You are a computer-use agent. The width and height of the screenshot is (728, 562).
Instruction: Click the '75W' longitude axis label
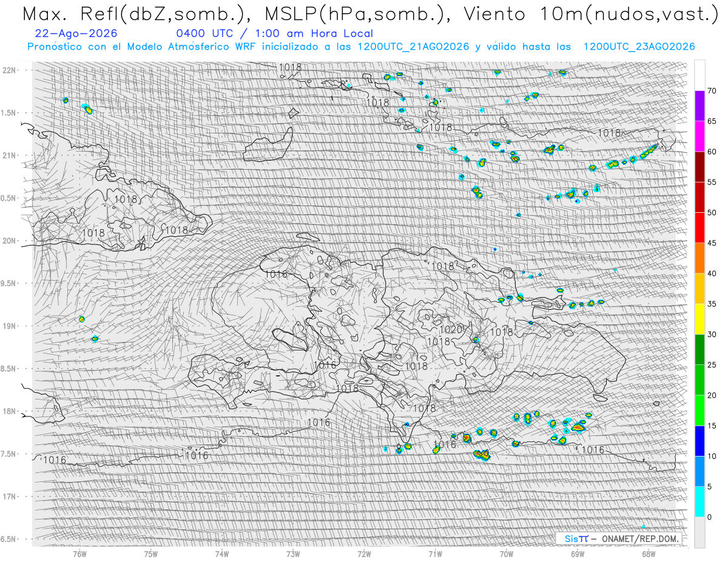tap(150, 554)
